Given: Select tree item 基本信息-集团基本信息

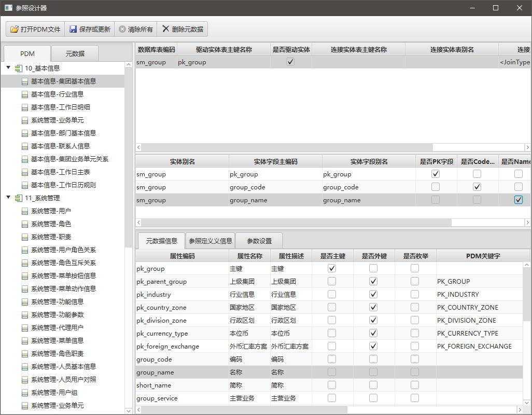Looking at the screenshot, I should 62,81.
